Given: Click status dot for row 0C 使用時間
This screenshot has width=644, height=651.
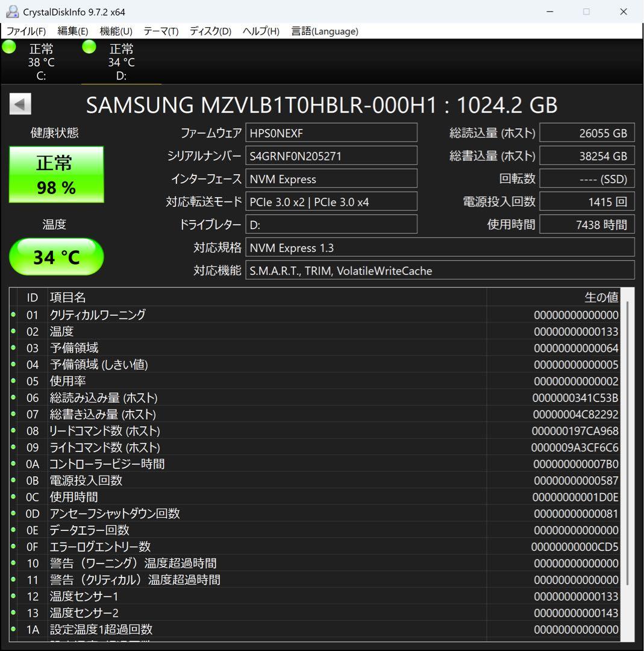Looking at the screenshot, I should click(x=13, y=497).
